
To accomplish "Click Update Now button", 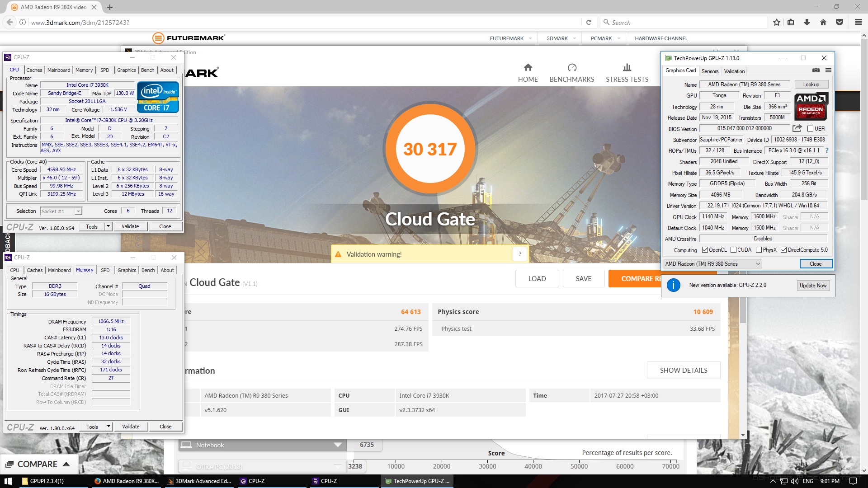I will [813, 285].
